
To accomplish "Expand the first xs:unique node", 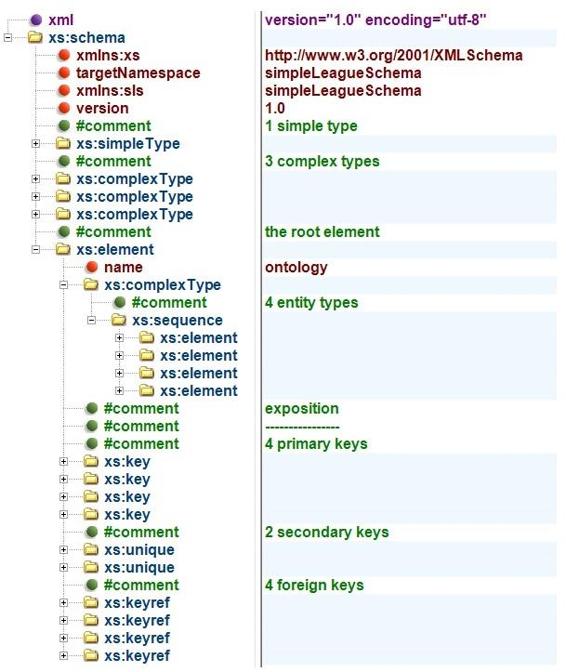I will pos(63,550).
